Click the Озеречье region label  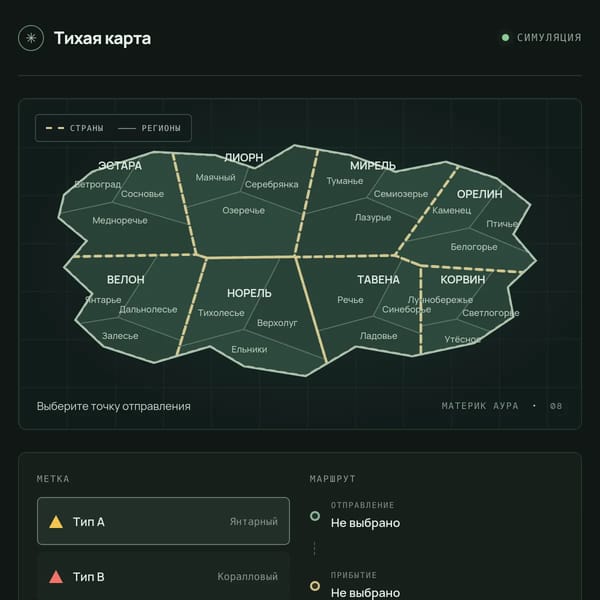pyautogui.click(x=243, y=210)
